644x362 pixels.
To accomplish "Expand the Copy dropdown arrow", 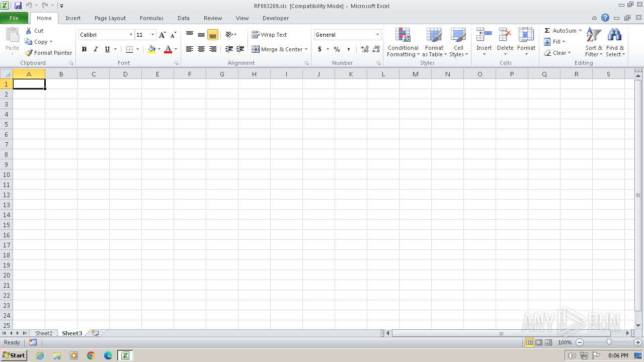I will click(x=51, y=42).
